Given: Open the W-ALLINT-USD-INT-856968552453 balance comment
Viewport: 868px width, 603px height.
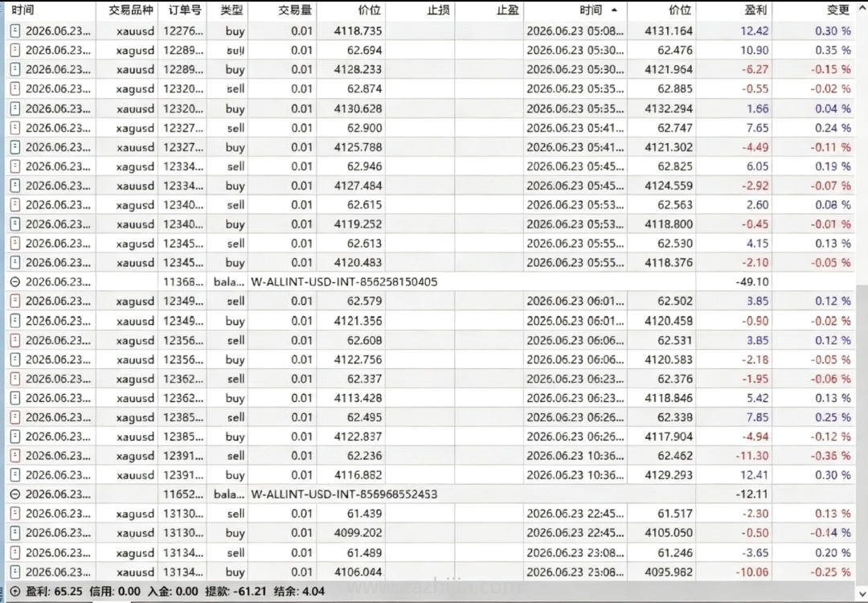Looking at the screenshot, I should (344, 494).
